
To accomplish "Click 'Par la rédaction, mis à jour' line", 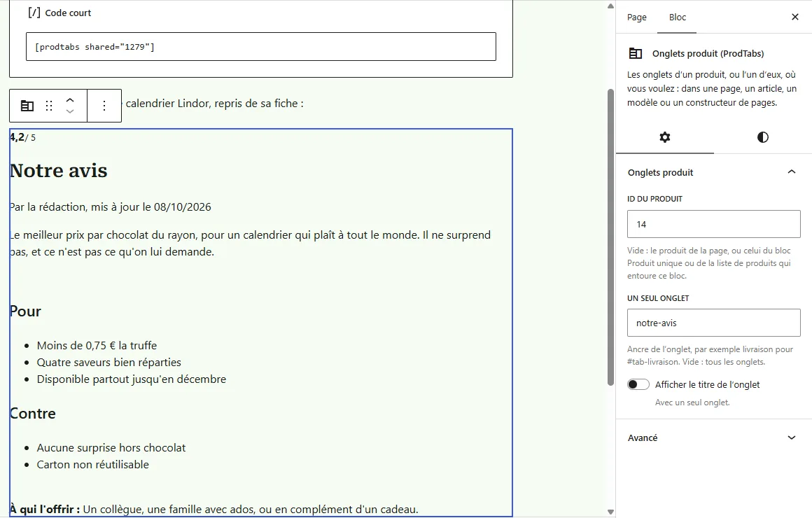I will (111, 207).
